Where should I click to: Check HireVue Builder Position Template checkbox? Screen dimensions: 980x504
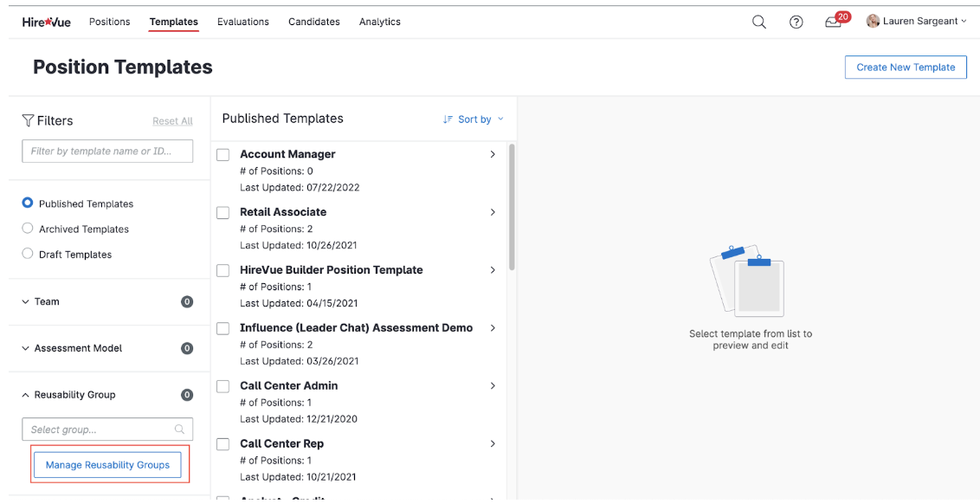(223, 271)
